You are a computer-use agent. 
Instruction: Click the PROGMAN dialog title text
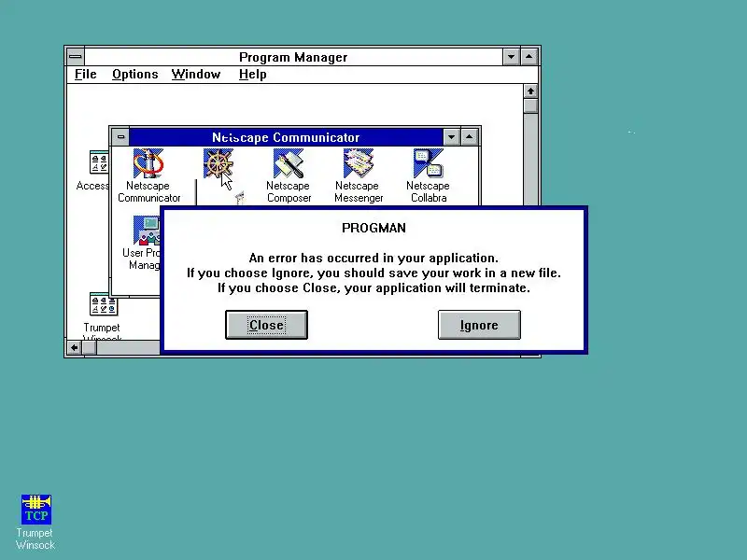[374, 228]
